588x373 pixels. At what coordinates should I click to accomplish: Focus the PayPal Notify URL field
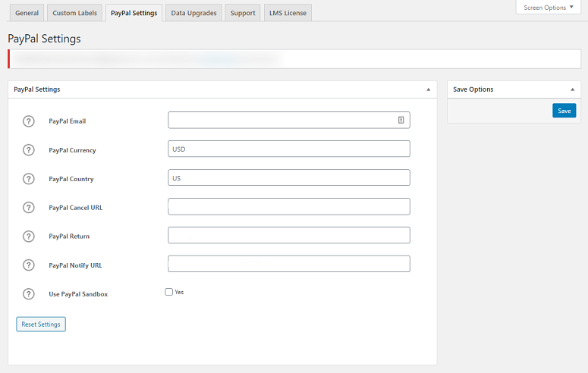tap(289, 264)
